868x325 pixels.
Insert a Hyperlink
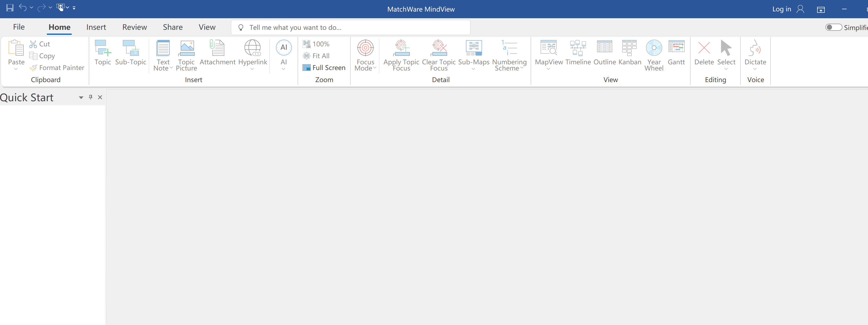tap(252, 53)
